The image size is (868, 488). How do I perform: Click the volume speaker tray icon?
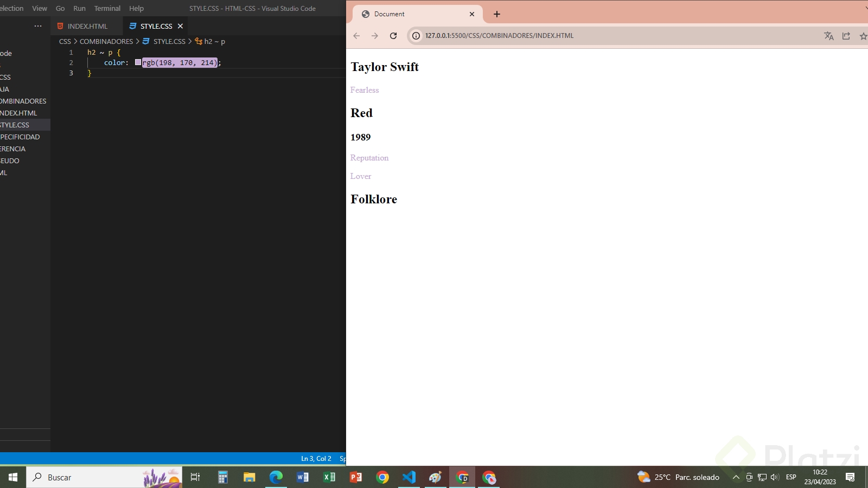tap(775, 477)
